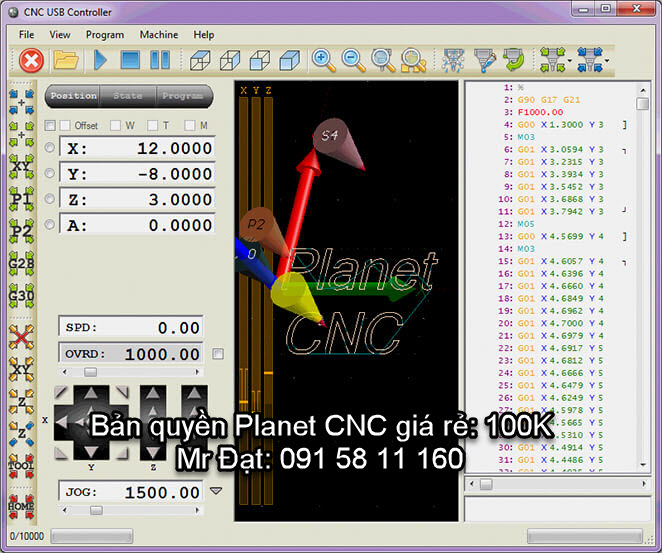Switch to the Program tab in panel
This screenshot has width=662, height=553.
184,96
